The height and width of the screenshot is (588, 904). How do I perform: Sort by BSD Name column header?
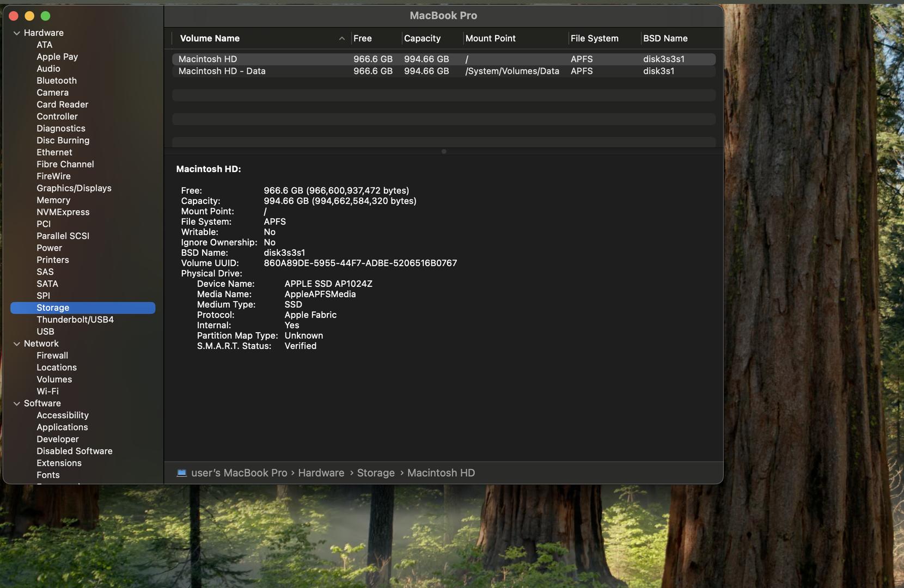point(665,39)
